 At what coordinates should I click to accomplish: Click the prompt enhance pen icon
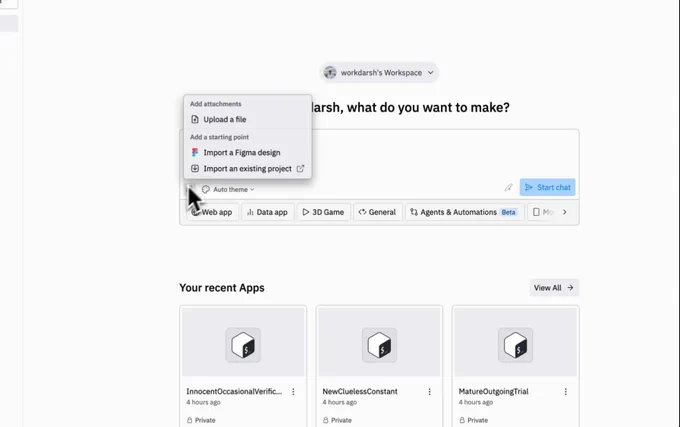click(x=508, y=188)
